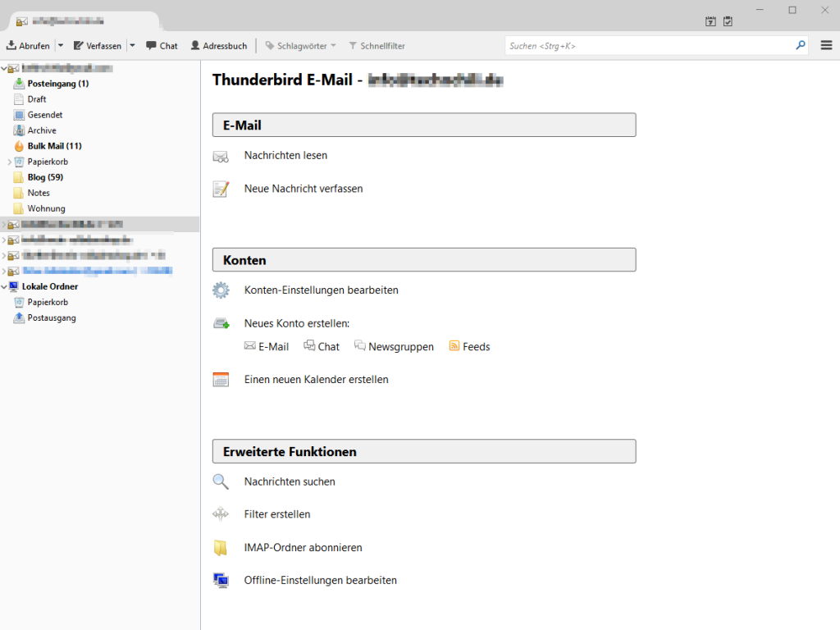Screen dimensions: 840x630
Task: Open the hamburger application menu
Action: click(x=826, y=45)
